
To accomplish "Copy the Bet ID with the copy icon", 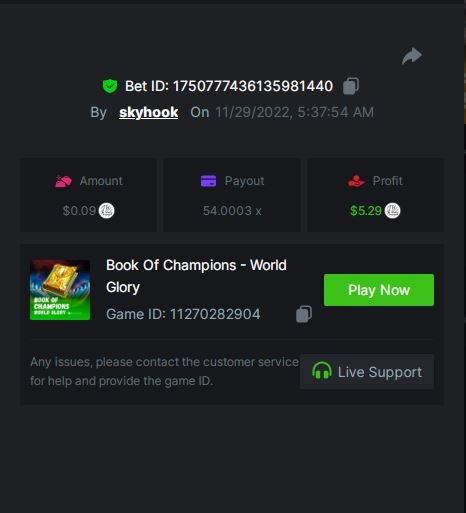I will pyautogui.click(x=351, y=86).
